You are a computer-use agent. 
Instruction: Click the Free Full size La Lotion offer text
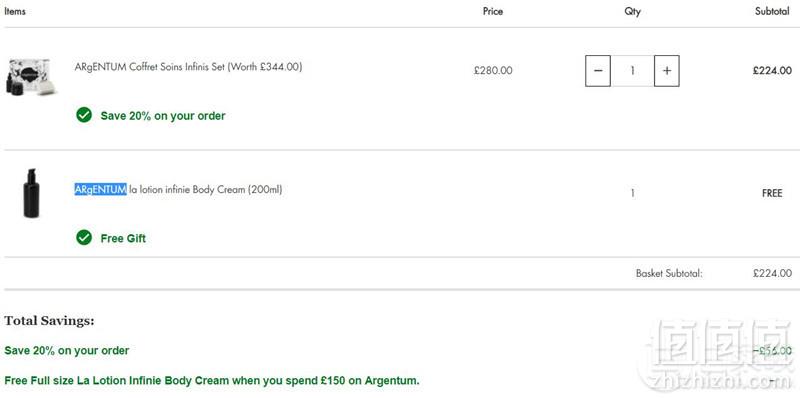tap(212, 381)
